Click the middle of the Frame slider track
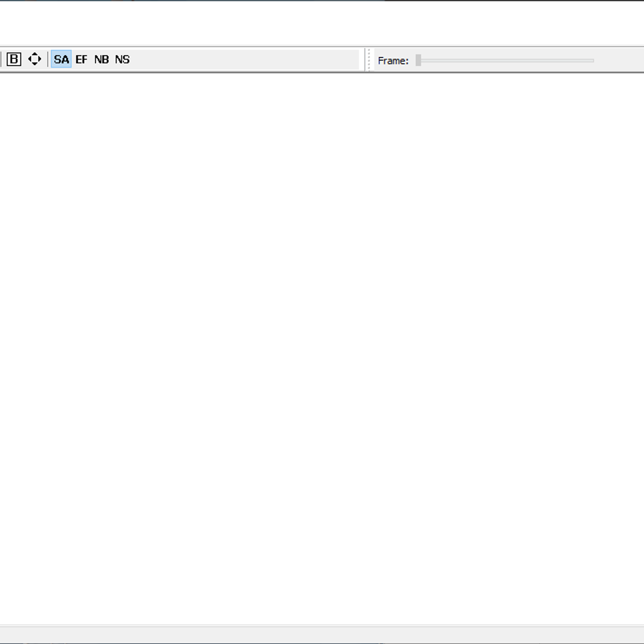This screenshot has height=644, width=644. (506, 61)
